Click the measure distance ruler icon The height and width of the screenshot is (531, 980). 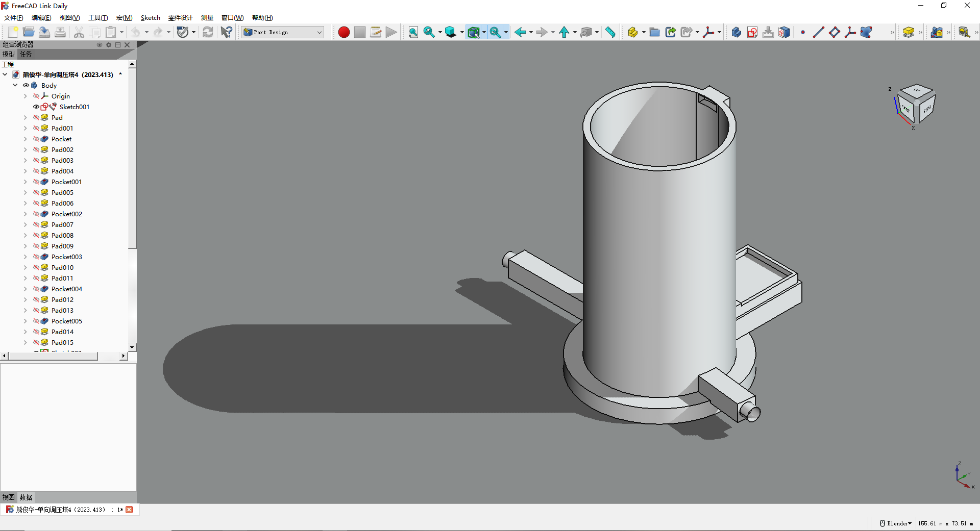click(610, 32)
